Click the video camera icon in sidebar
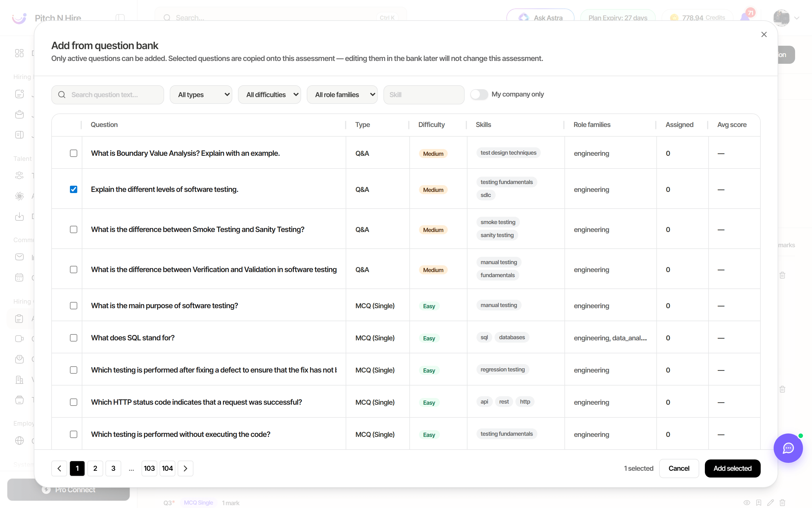The width and height of the screenshot is (812, 508). click(x=19, y=339)
